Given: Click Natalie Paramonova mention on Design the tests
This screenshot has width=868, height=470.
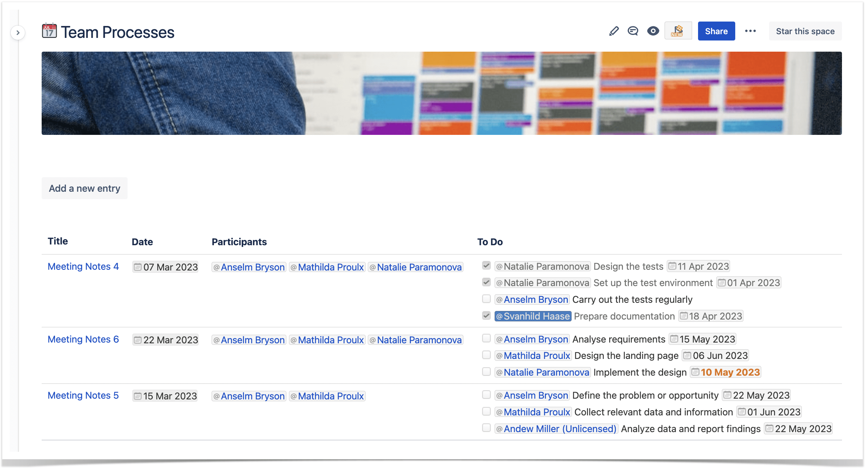Looking at the screenshot, I should tap(543, 266).
